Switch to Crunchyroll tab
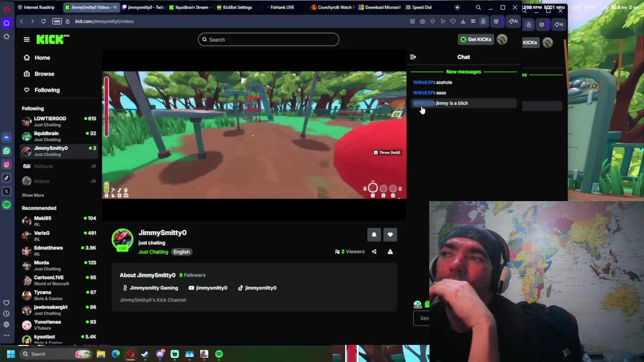This screenshot has width=644, height=362. pos(332,8)
